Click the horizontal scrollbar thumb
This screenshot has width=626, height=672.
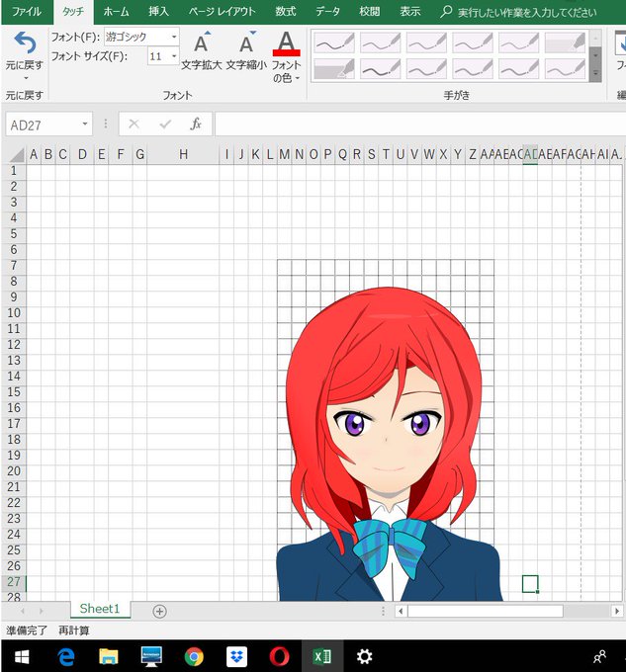(485, 611)
